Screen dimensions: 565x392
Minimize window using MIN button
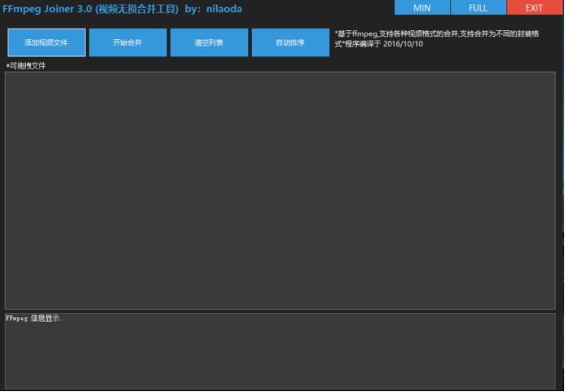[422, 7]
